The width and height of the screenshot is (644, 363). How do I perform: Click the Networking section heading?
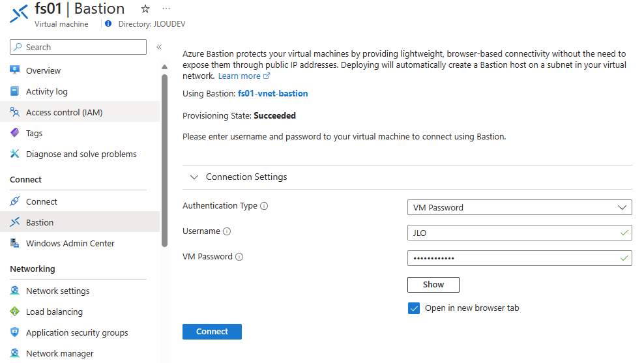coord(33,269)
